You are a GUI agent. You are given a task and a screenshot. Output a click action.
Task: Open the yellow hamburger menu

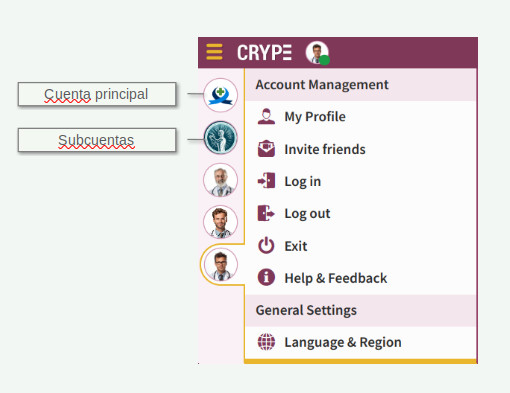point(214,52)
